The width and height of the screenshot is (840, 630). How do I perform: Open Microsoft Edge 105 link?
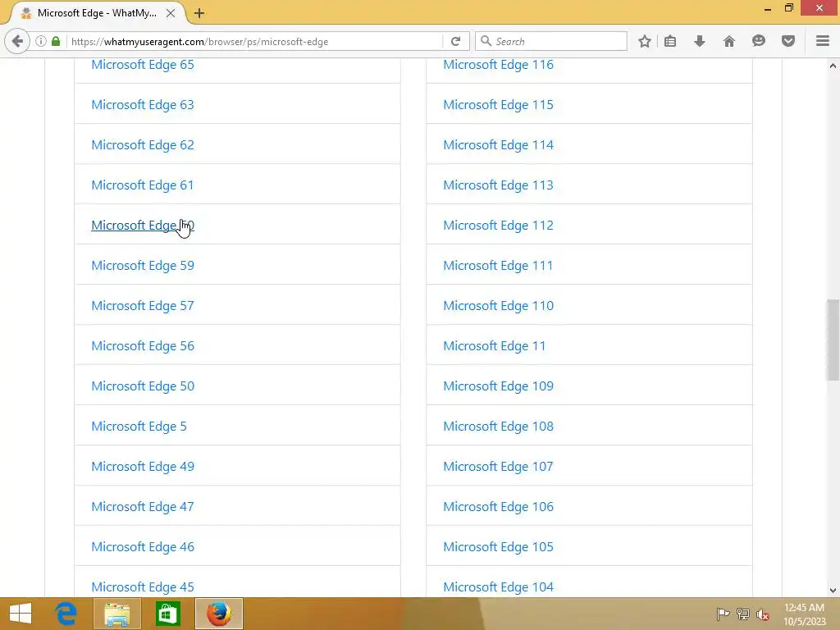pos(498,547)
